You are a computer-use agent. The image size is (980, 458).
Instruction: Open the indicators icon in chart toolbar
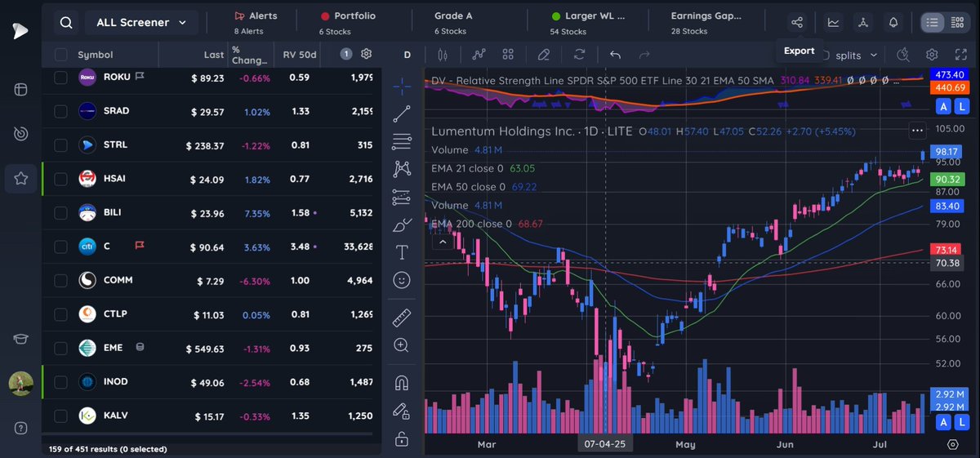pyautogui.click(x=479, y=55)
